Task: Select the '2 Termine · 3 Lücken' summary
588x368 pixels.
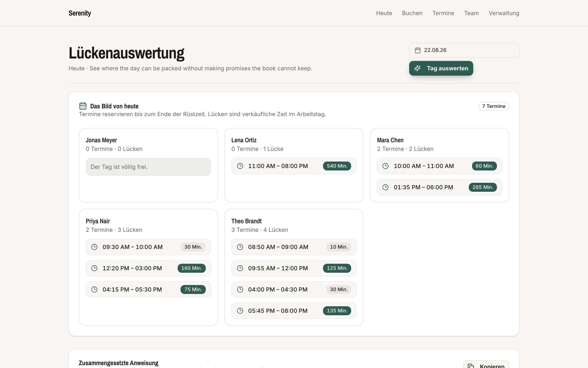Action: pyautogui.click(x=114, y=230)
